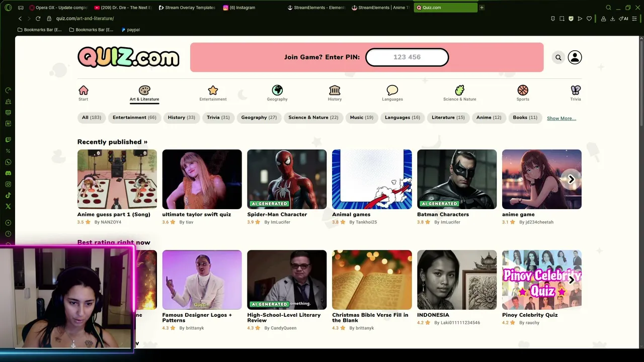
Task: Switch to the Dr. Dre YouTube tab
Action: click(123, 8)
